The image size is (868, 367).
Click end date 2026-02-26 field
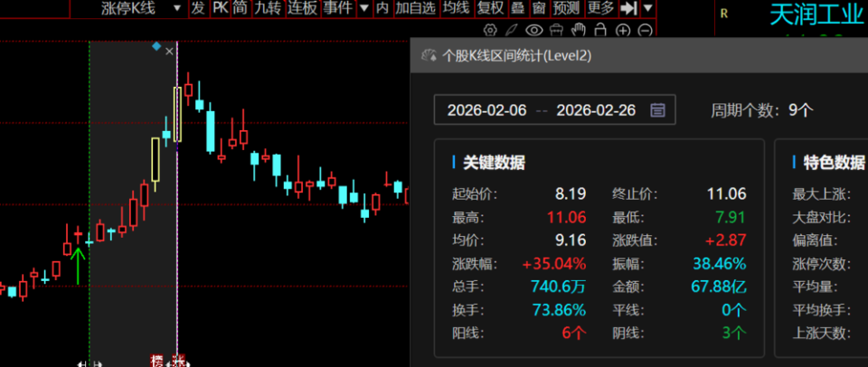596,110
